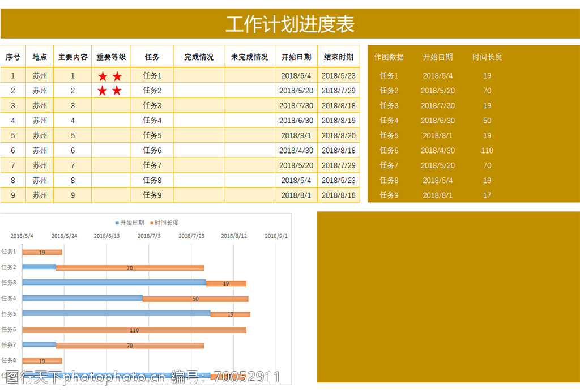Select the orange 任务6 bar labeled 110
The image size is (580, 392).
point(134,330)
